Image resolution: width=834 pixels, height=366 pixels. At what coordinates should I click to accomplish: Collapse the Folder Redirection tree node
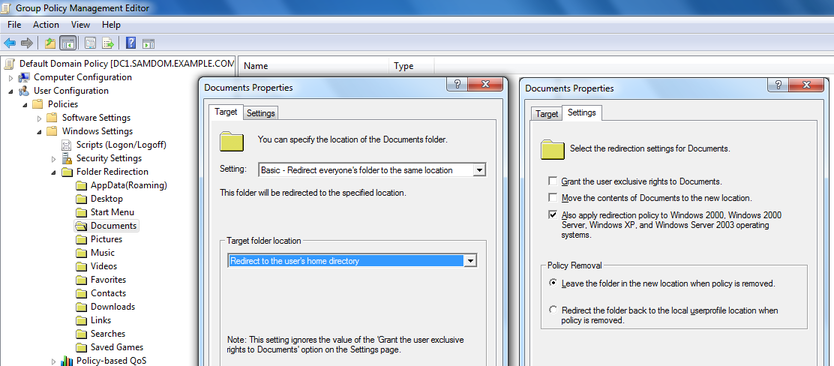[x=54, y=172]
